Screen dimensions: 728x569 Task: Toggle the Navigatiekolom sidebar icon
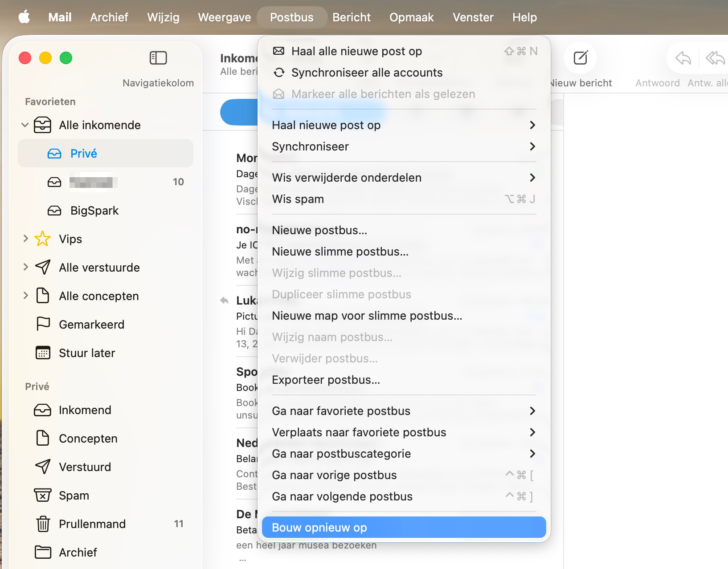pyautogui.click(x=158, y=58)
